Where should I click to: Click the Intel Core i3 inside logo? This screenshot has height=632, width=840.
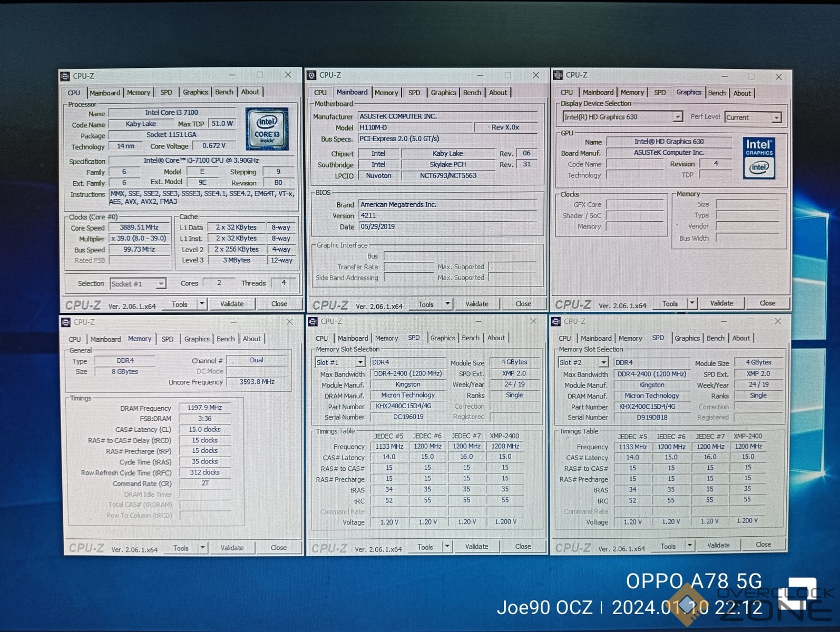point(267,129)
